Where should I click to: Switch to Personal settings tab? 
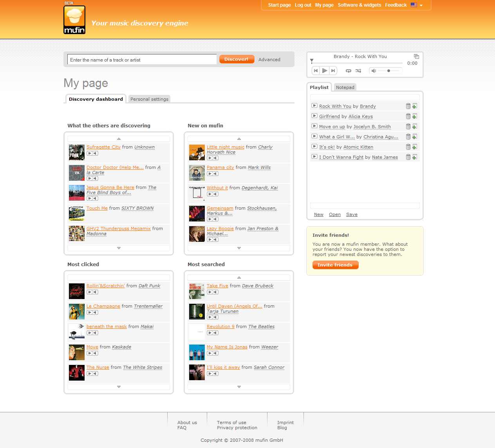(149, 99)
